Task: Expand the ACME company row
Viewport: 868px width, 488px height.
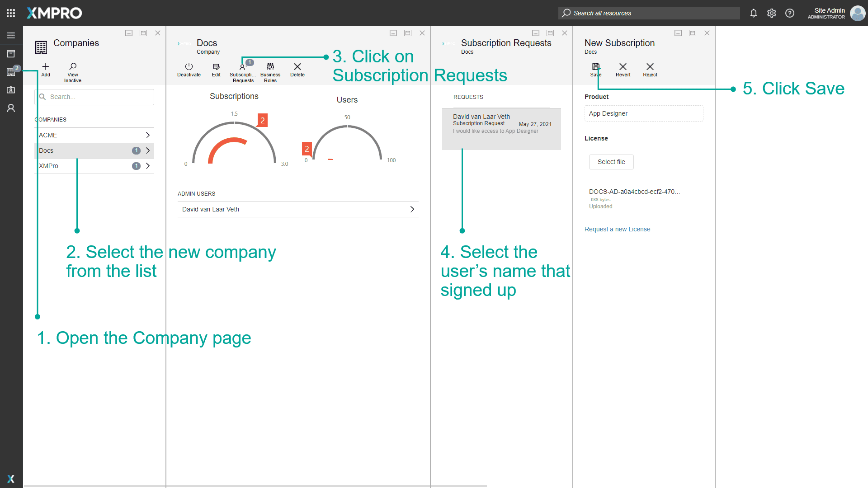Action: point(147,135)
